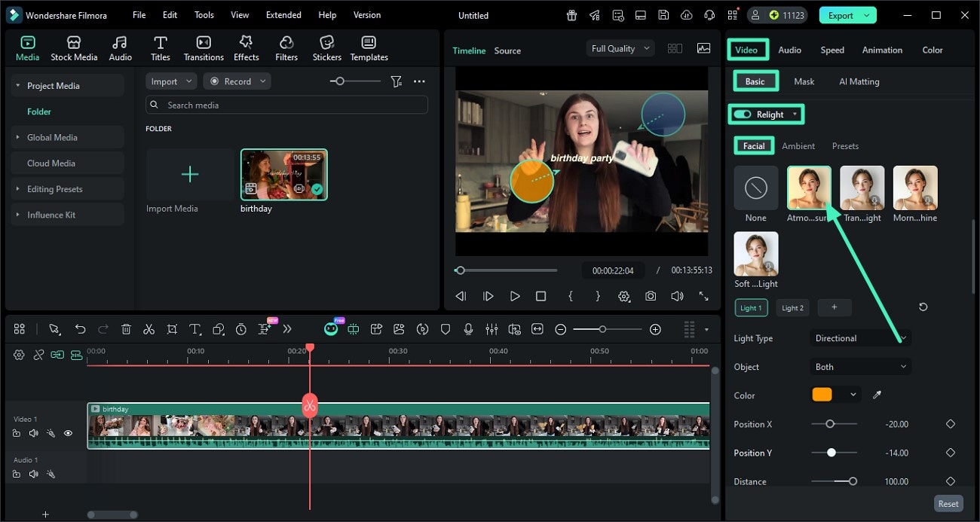This screenshot has height=522, width=980.
Task: Click the voiceover microphone icon
Action: click(468, 329)
